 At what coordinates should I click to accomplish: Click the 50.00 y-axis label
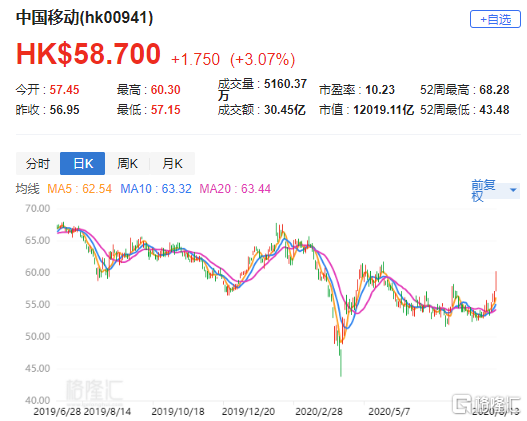coord(37,336)
